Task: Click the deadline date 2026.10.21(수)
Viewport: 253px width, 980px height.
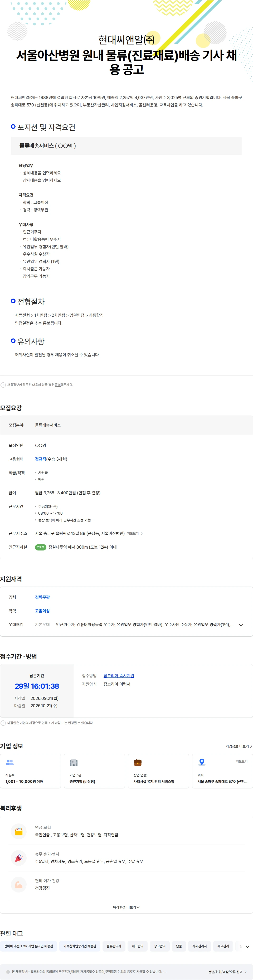Action: [x=44, y=705]
